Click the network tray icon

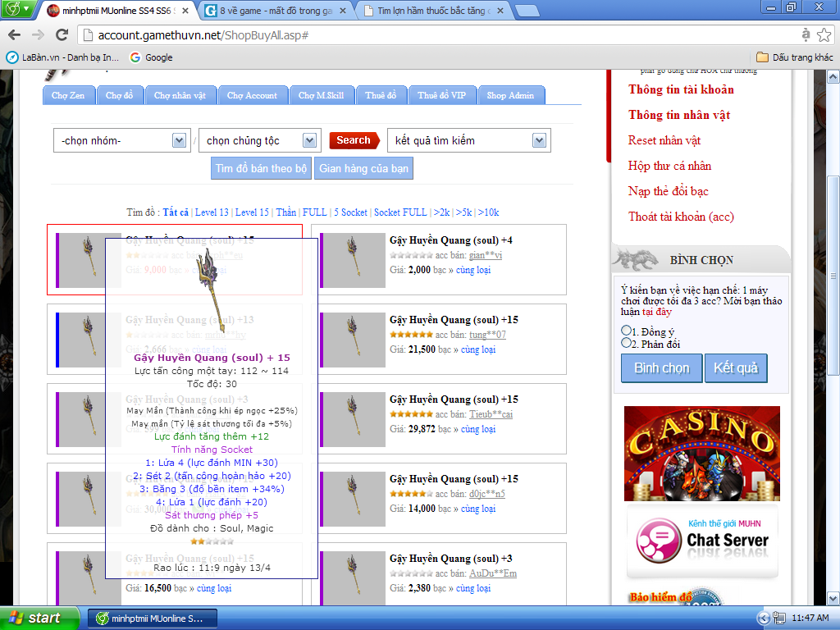click(x=779, y=619)
